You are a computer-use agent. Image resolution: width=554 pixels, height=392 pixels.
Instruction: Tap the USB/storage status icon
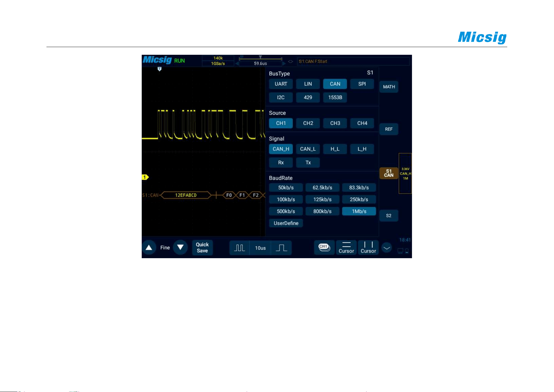tap(407, 251)
